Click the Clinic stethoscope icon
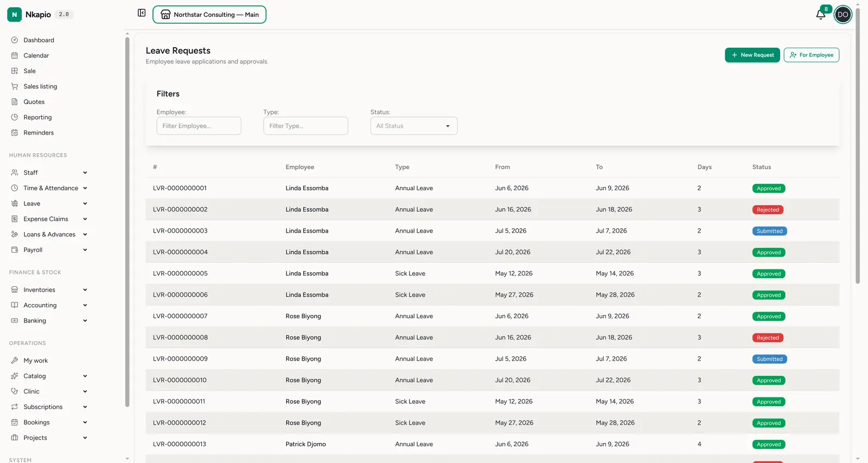The image size is (868, 463). point(15,391)
